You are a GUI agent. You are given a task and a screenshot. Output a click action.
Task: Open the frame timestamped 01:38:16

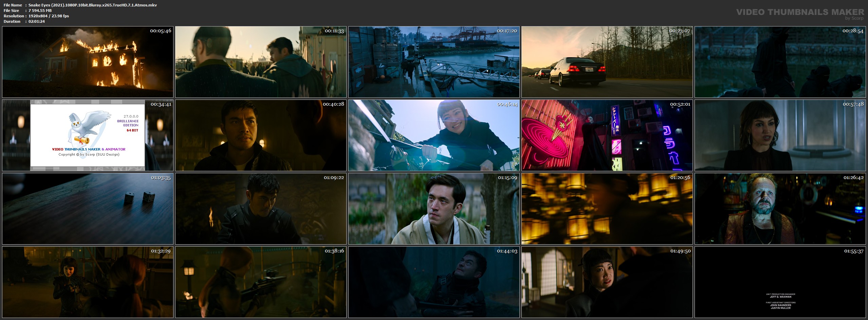261,282
